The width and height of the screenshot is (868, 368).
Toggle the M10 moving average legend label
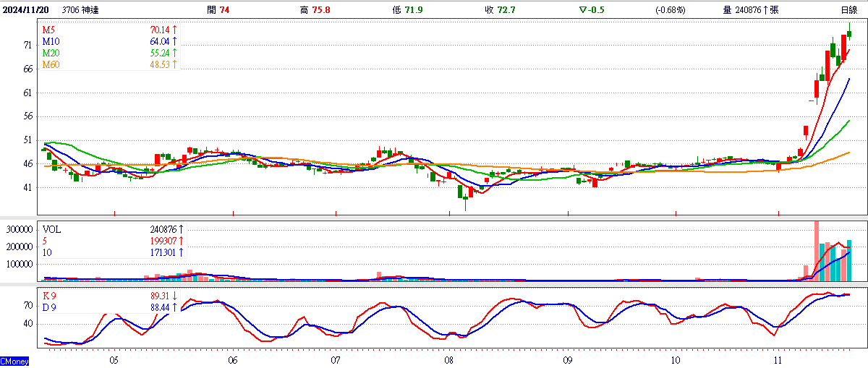click(x=50, y=42)
